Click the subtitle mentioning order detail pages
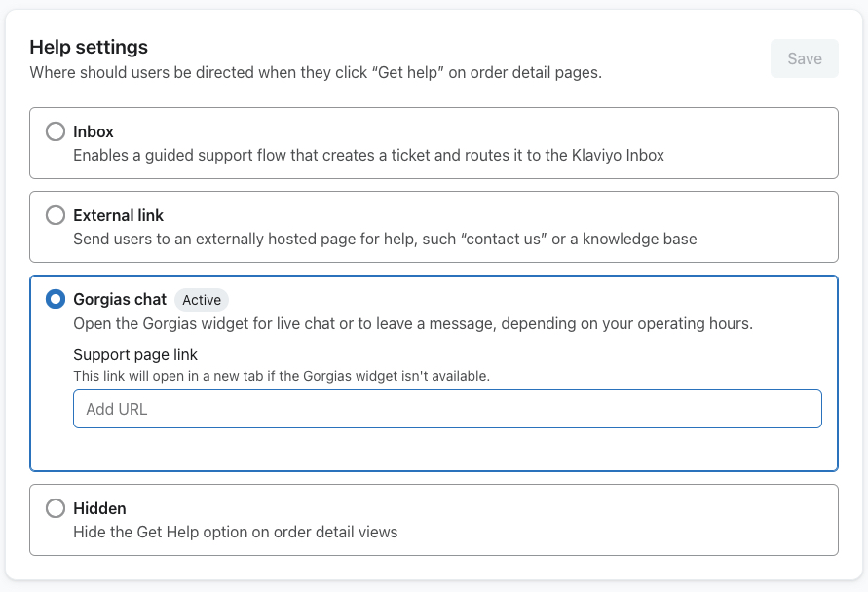This screenshot has width=868, height=592. pyautogui.click(x=315, y=72)
